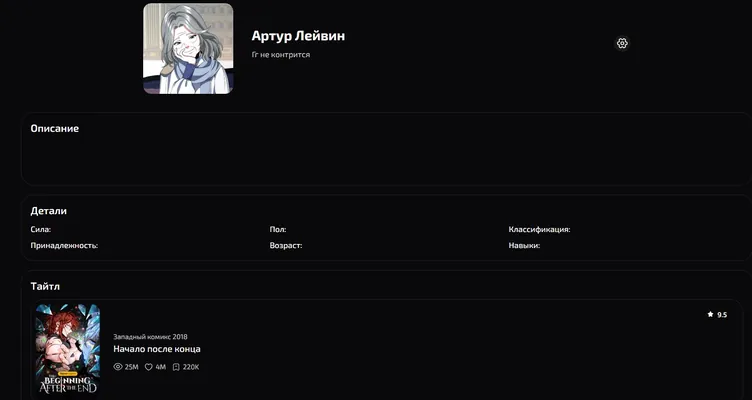Open The Beginning After the End cover
Screen dimensions: 752x400
tap(68, 349)
